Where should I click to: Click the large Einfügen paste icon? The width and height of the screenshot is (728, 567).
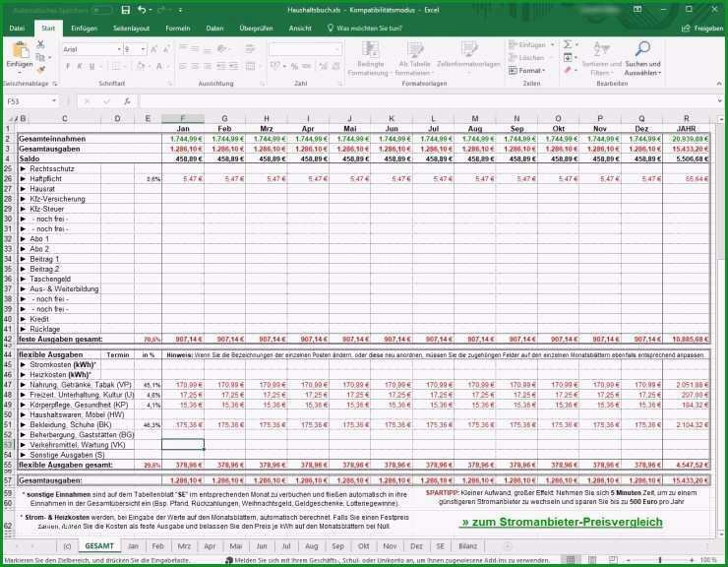[20, 50]
